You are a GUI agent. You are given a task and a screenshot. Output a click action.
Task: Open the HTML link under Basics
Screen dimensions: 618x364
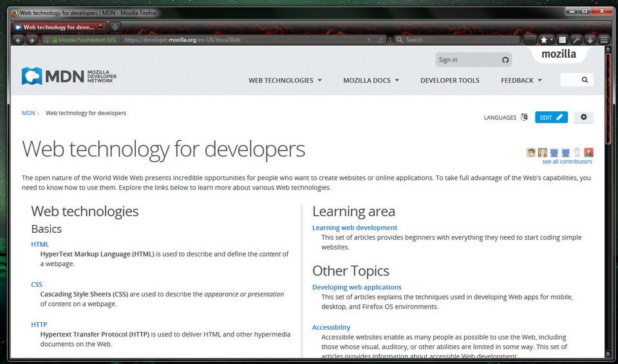(x=40, y=244)
